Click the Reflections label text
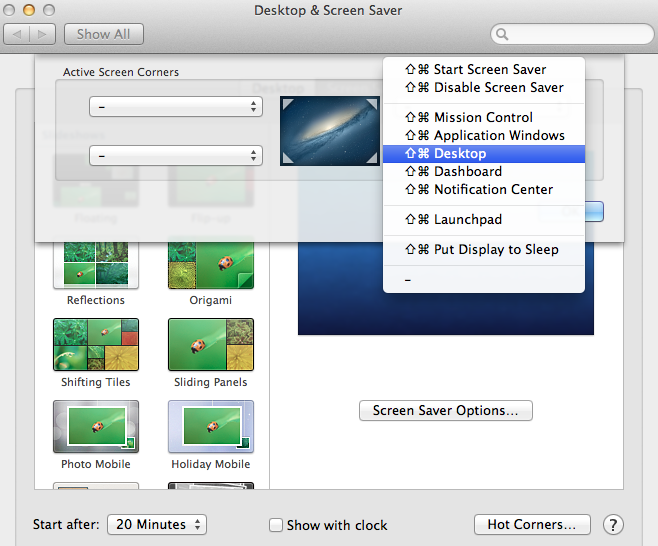Screen dimensions: 658x546 point(96,300)
